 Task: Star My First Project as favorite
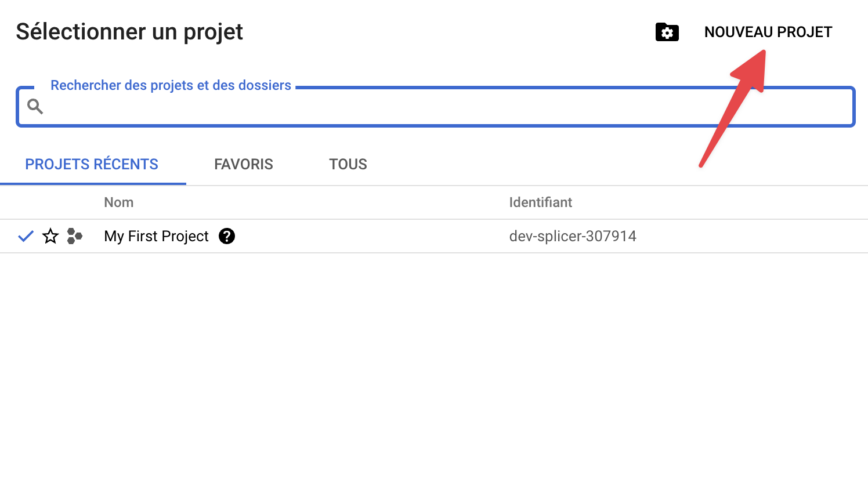(x=50, y=236)
